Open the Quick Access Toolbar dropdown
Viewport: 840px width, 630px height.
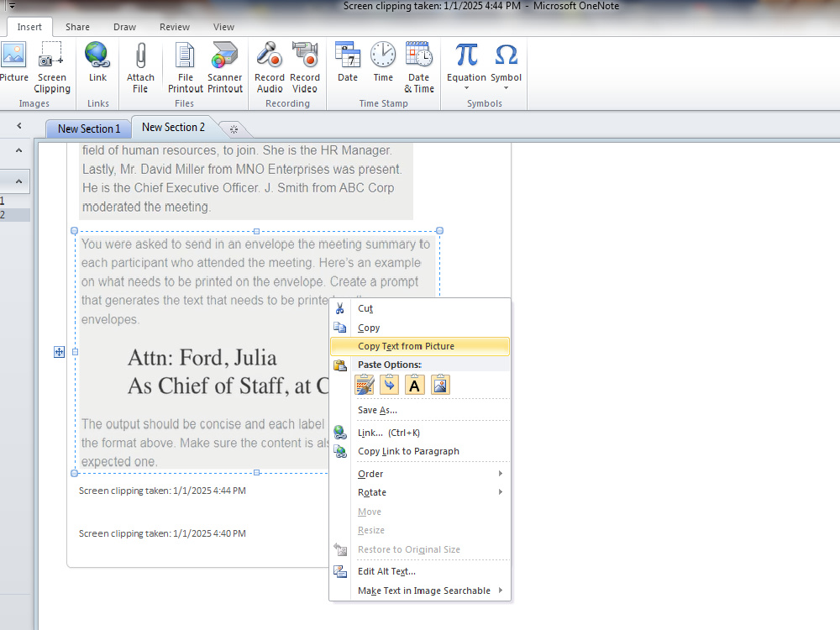[x=11, y=7]
